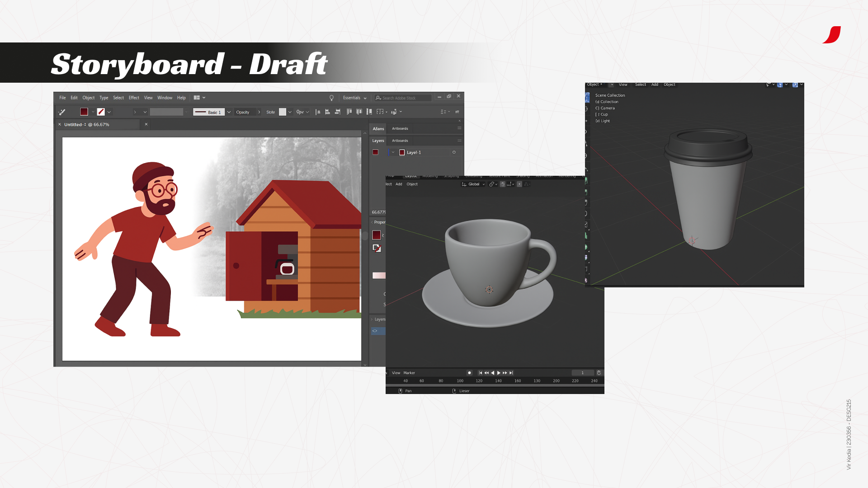The width and height of the screenshot is (868, 488).
Task: Open the Layout workspace tab in Blender
Action: click(411, 176)
